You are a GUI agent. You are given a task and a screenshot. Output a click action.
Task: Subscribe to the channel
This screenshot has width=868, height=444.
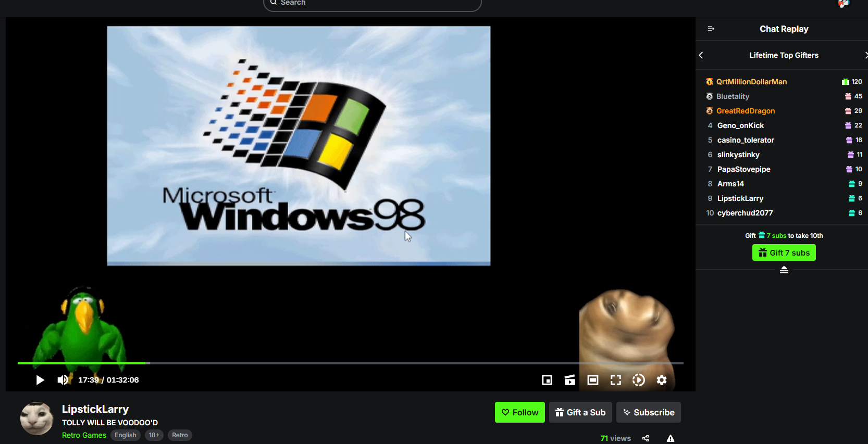649,412
